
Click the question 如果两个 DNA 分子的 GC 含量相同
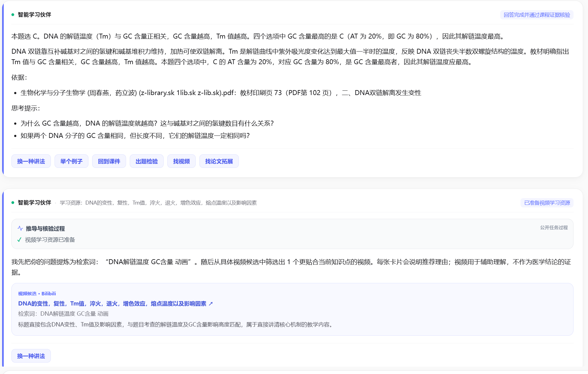135,136
